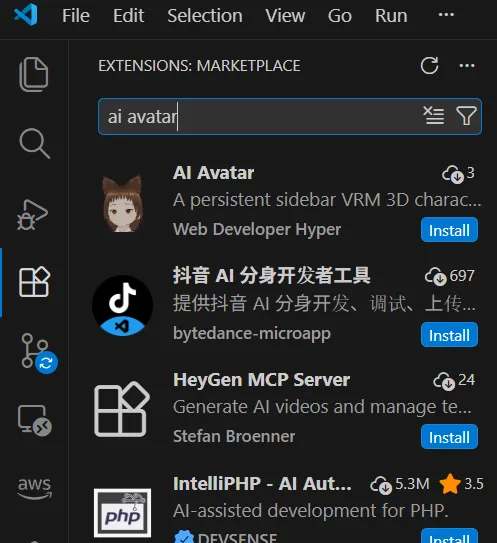497x543 pixels.
Task: Click publisher Web Developer Hyper
Action: 257,229
